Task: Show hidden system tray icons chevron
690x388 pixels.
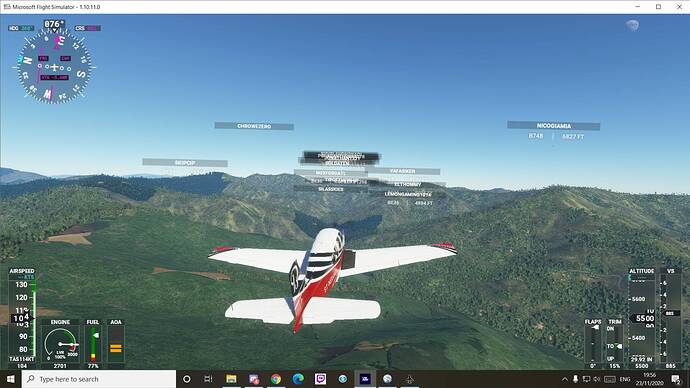Action: (564, 379)
